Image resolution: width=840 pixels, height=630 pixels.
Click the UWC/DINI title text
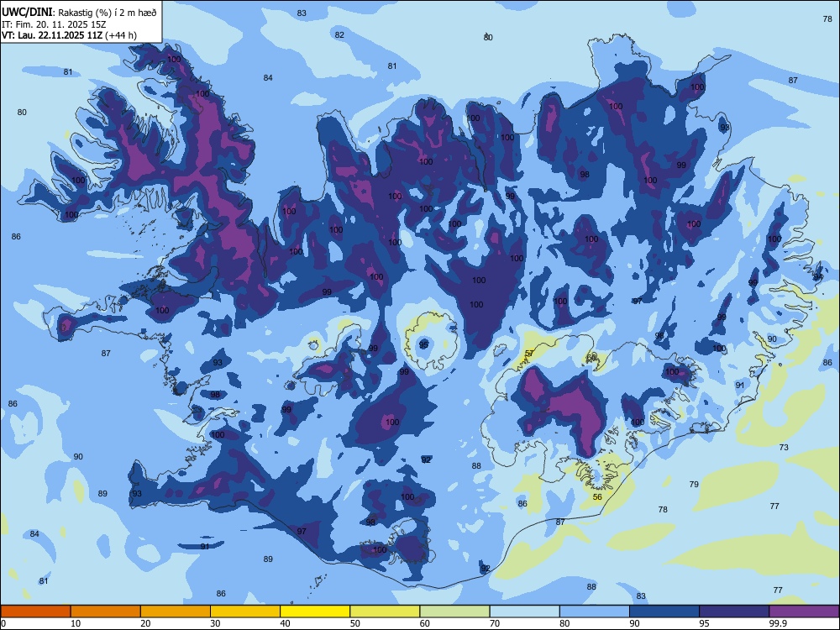[x=28, y=12]
